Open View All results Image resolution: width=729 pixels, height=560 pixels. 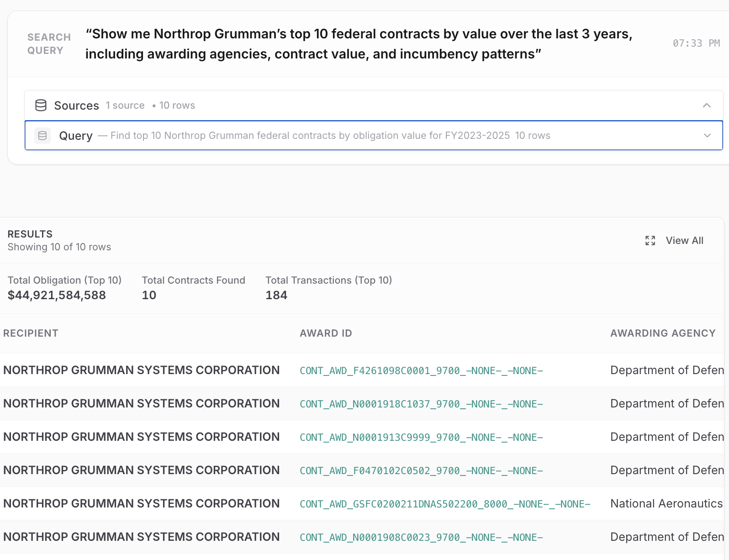[x=684, y=241]
